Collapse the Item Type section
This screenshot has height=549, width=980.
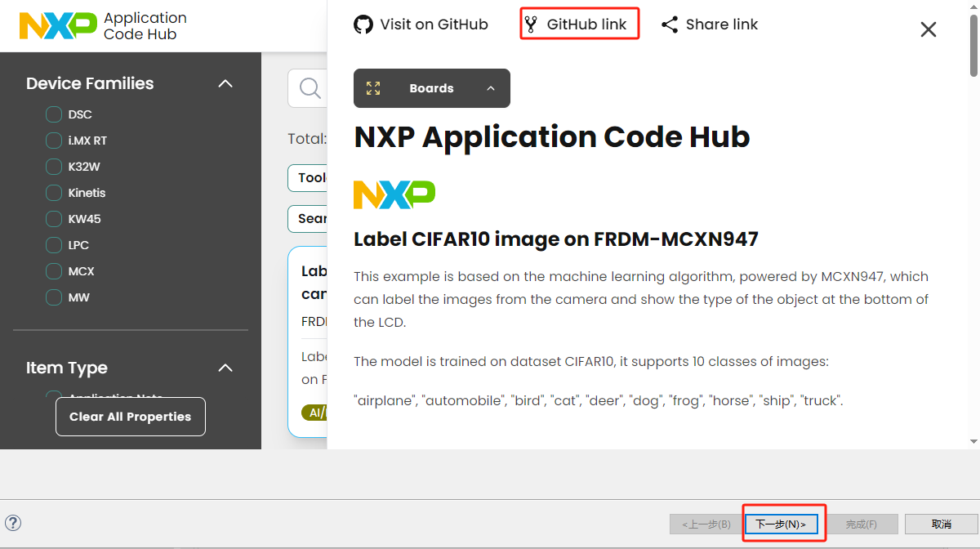click(225, 368)
